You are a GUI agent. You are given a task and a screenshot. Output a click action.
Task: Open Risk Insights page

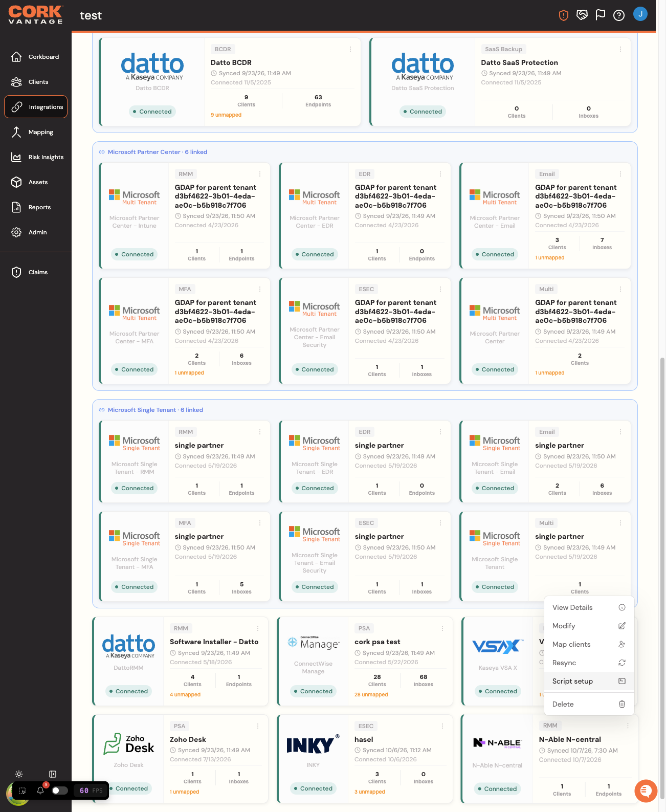36,157
